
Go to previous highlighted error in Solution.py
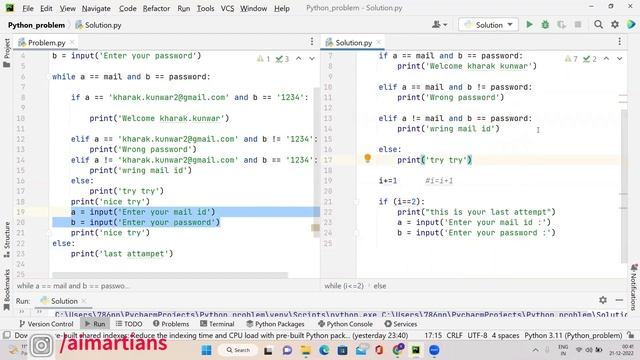point(607,59)
